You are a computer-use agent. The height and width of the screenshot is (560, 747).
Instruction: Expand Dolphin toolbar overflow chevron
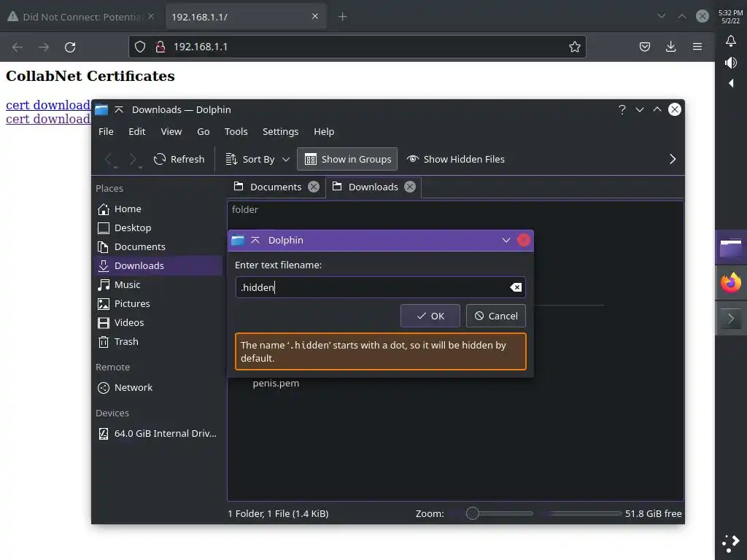pyautogui.click(x=672, y=159)
